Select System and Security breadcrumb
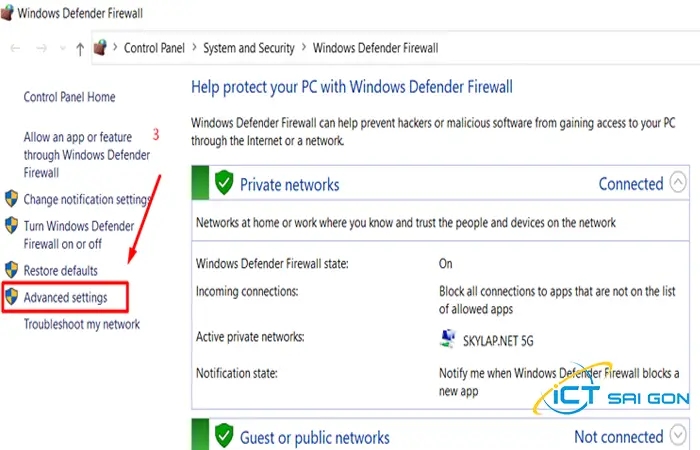Screen dimensions: 700x450 [249, 48]
